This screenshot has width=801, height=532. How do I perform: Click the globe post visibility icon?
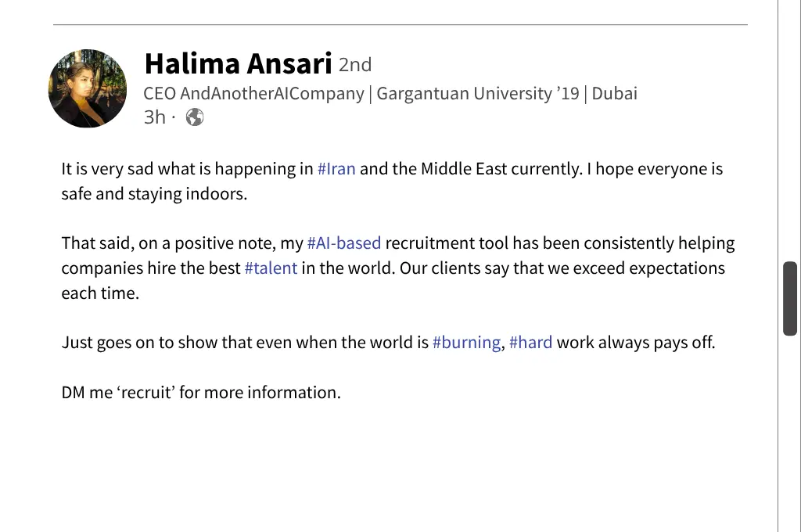pos(194,116)
